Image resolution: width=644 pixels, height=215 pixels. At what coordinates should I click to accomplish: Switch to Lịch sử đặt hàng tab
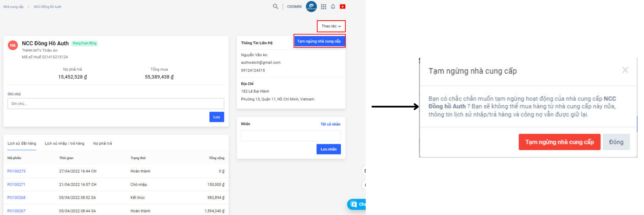pos(22,144)
